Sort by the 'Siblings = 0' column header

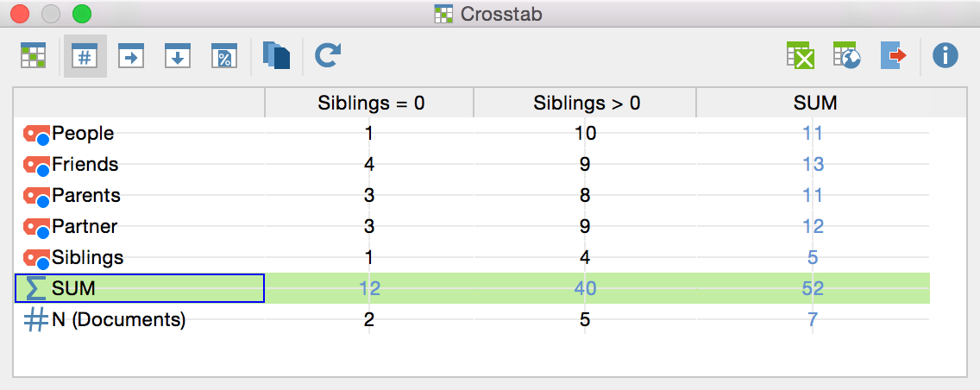pyautogui.click(x=370, y=103)
